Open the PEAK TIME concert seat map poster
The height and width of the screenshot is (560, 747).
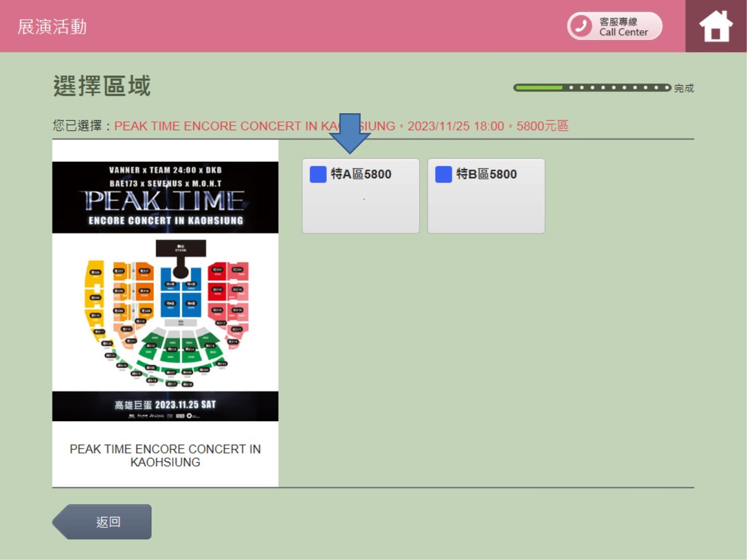[x=165, y=291]
